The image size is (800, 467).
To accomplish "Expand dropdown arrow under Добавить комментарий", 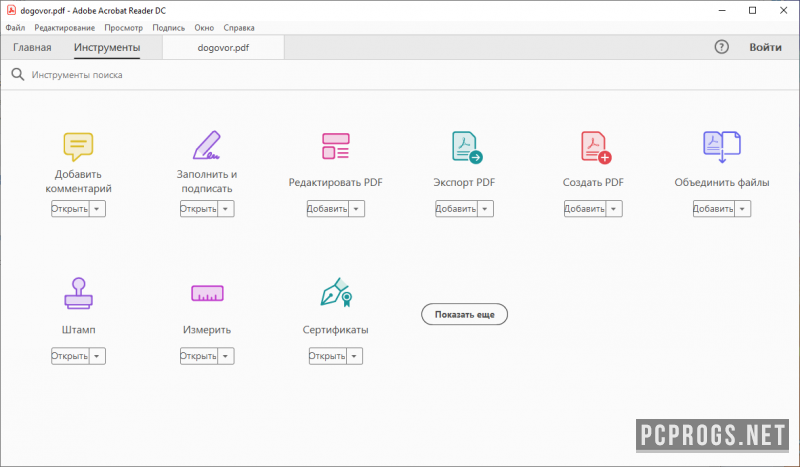I will click(97, 209).
